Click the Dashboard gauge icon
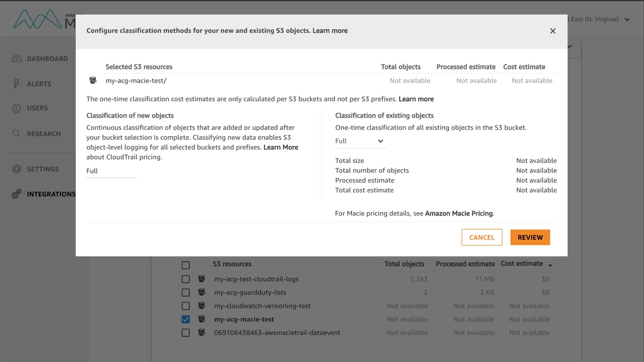This screenshot has height=362, width=644. [x=17, y=59]
